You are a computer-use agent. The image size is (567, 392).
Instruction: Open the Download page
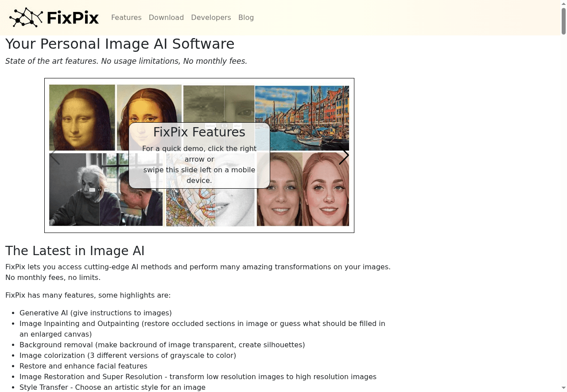(x=166, y=18)
